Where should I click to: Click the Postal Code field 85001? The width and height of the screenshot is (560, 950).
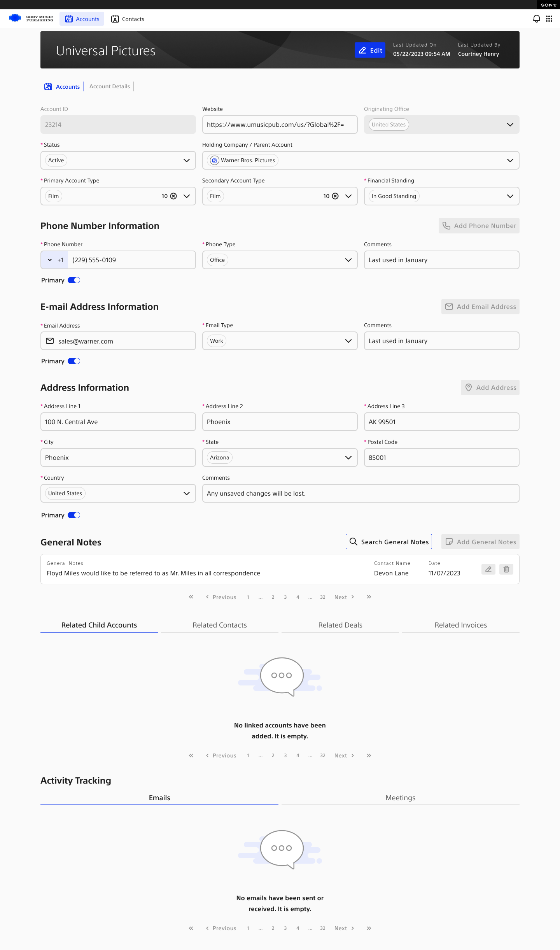442,457
